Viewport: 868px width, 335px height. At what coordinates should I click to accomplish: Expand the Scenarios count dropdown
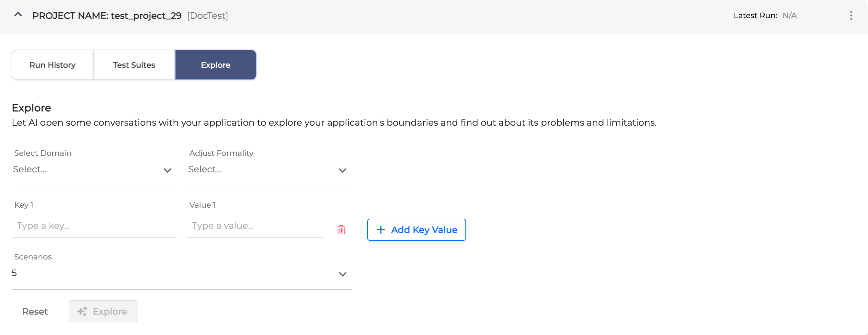(175, 273)
